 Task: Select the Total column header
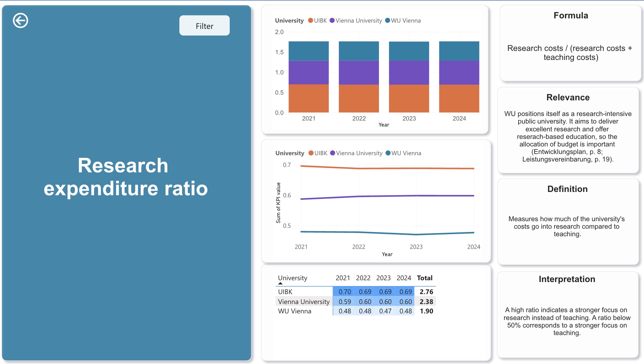(x=425, y=278)
